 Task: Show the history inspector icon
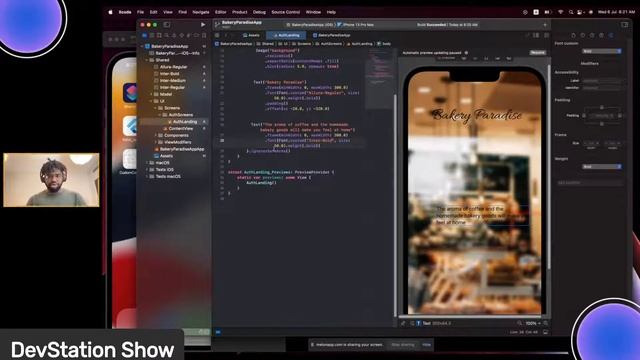pyautogui.click(x=582, y=36)
